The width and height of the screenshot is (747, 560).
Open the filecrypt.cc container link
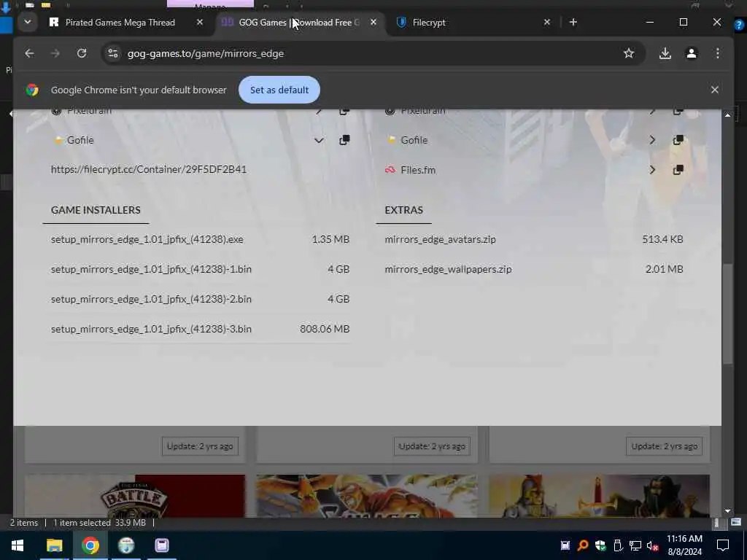coord(149,169)
